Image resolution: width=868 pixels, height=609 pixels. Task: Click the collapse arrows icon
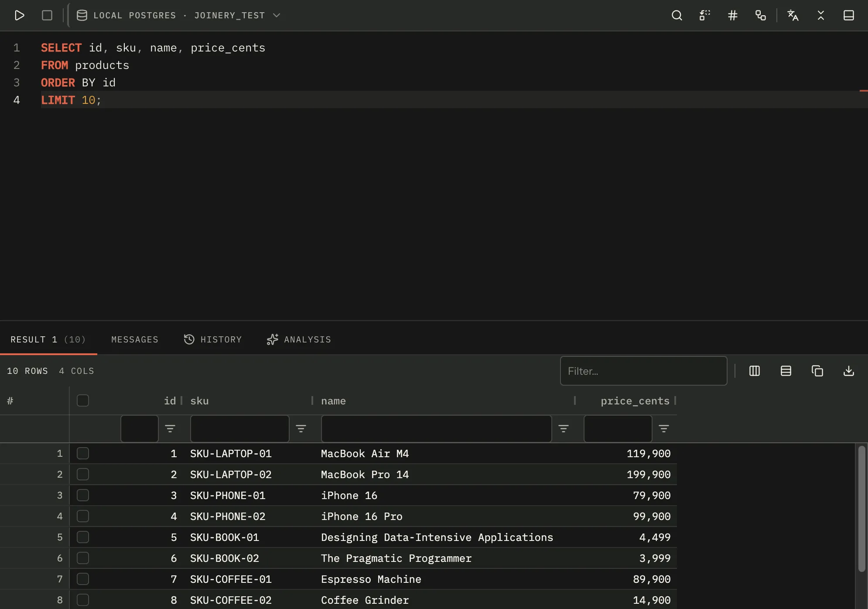(x=820, y=15)
